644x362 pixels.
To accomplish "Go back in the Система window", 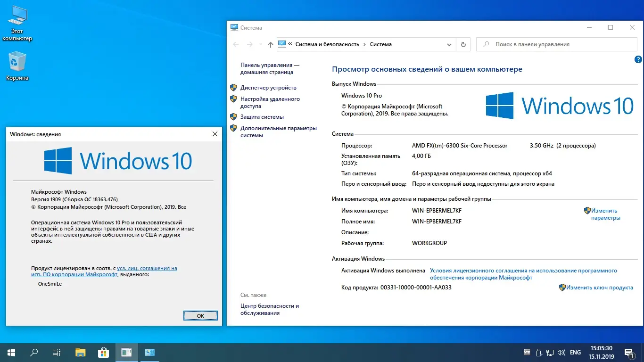I will tap(236, 44).
